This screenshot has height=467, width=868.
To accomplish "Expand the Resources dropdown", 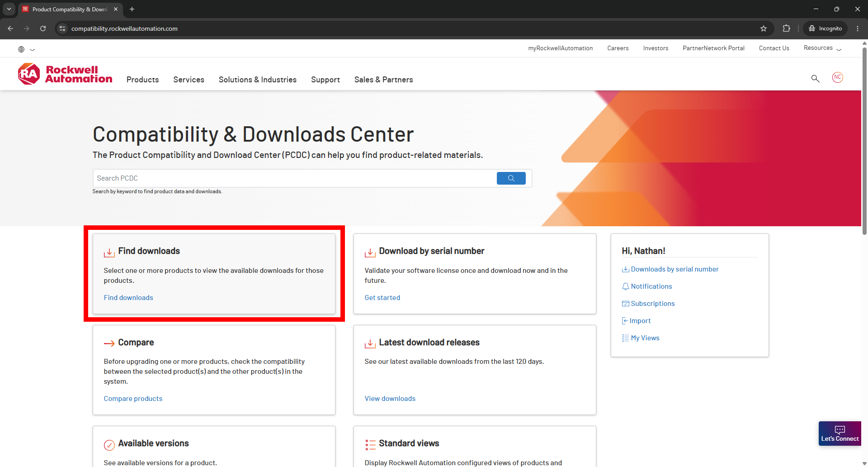I will click(822, 48).
